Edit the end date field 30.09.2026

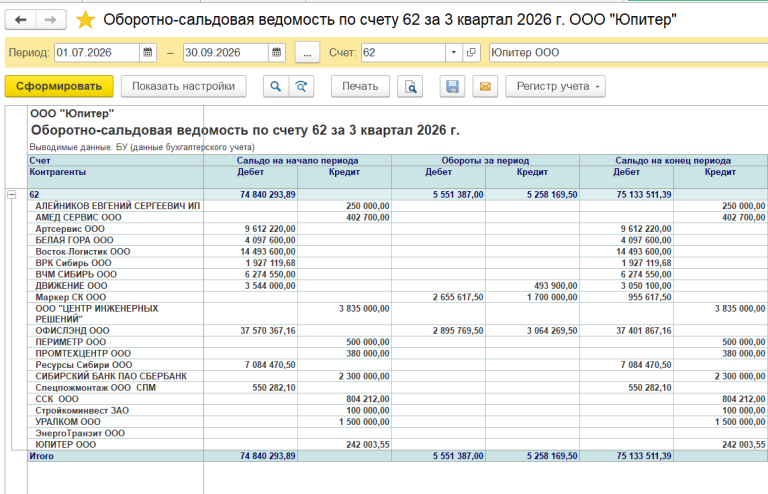tap(226, 52)
